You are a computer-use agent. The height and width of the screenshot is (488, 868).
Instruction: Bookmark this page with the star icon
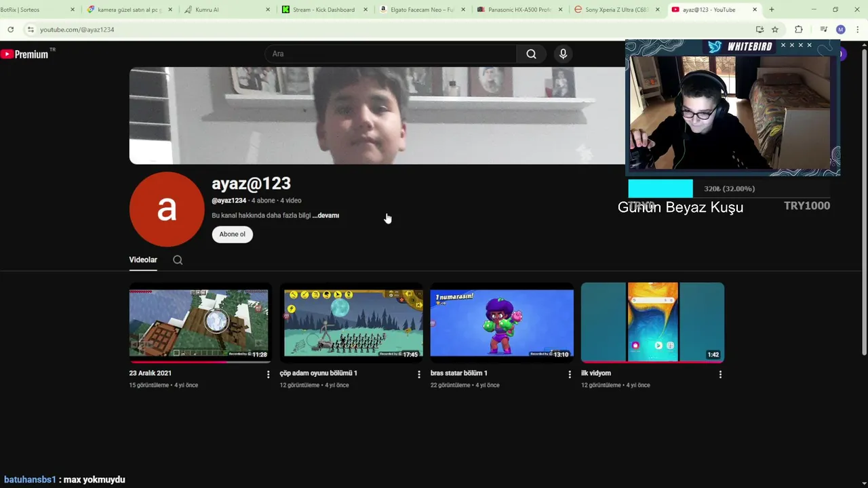click(775, 30)
